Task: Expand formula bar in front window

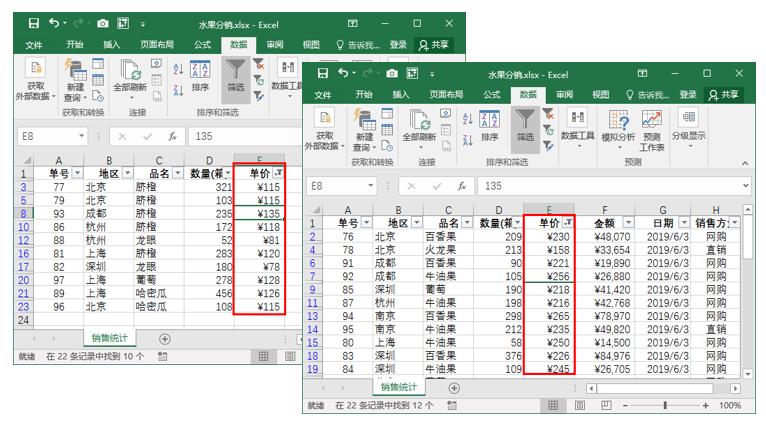Action: point(745,186)
